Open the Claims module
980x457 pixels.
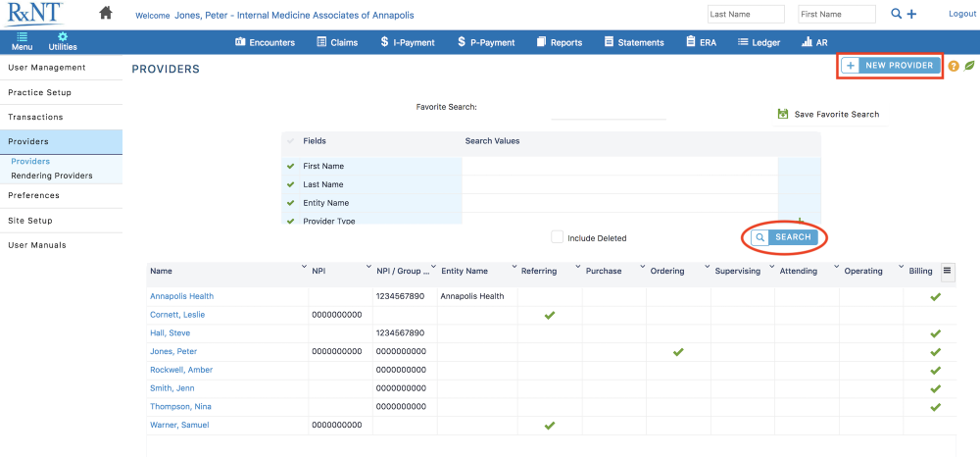click(337, 42)
